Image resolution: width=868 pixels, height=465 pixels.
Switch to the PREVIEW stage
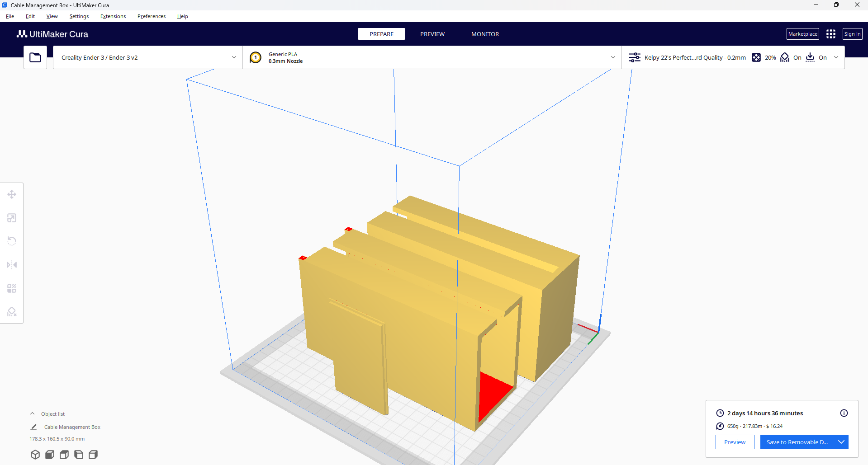coord(432,34)
